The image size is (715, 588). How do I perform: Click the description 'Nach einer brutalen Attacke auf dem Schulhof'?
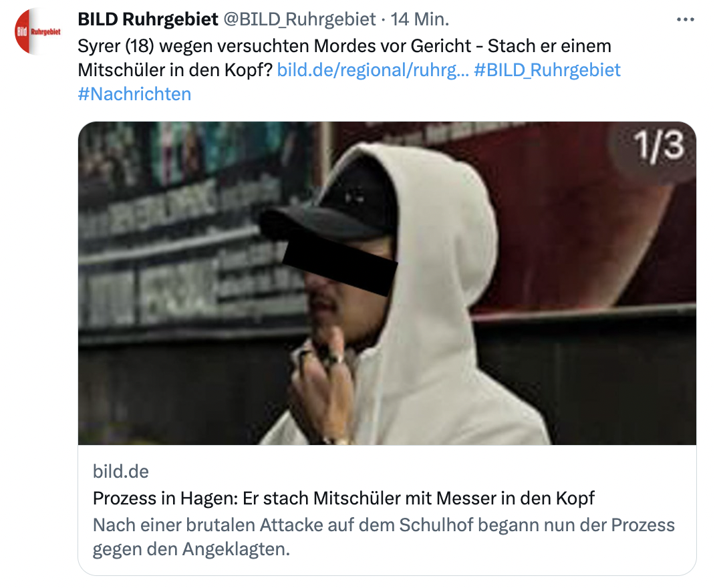tap(384, 525)
